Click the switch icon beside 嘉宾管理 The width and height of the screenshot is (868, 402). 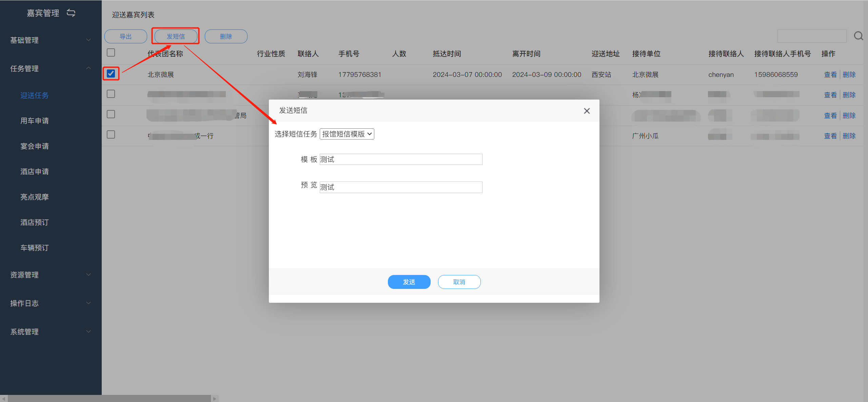coord(71,13)
